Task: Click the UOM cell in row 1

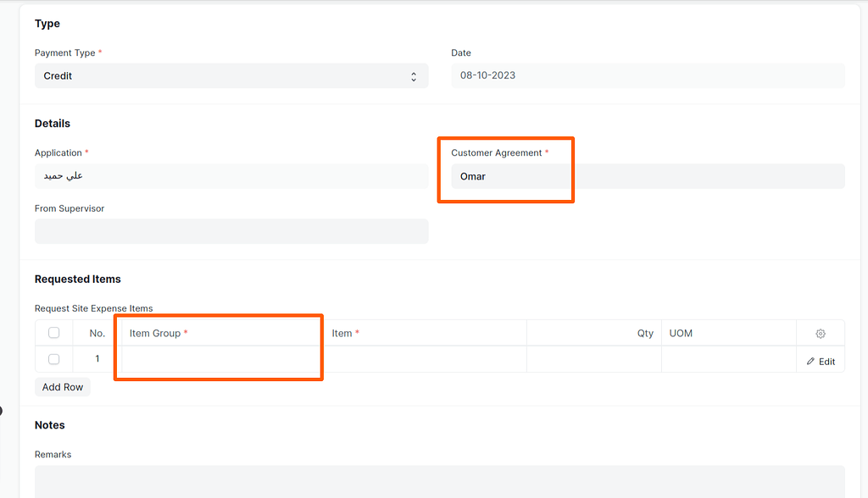Action: point(728,359)
